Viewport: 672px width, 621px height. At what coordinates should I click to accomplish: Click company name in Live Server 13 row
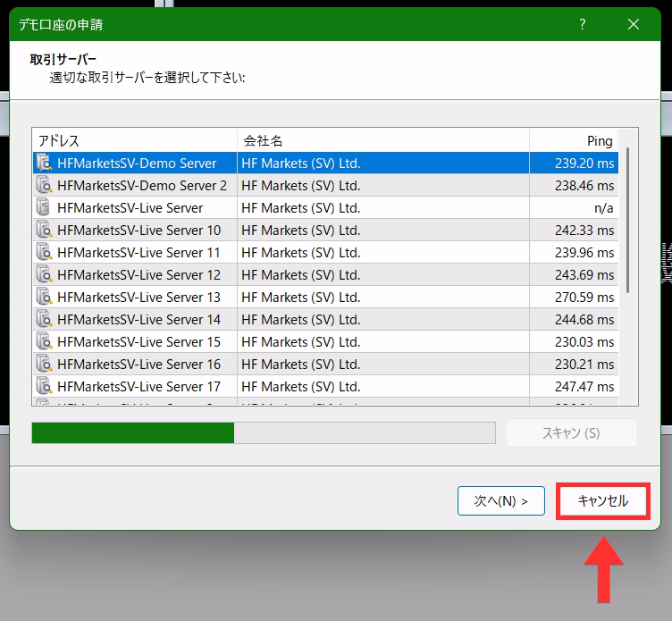pyautogui.click(x=301, y=297)
